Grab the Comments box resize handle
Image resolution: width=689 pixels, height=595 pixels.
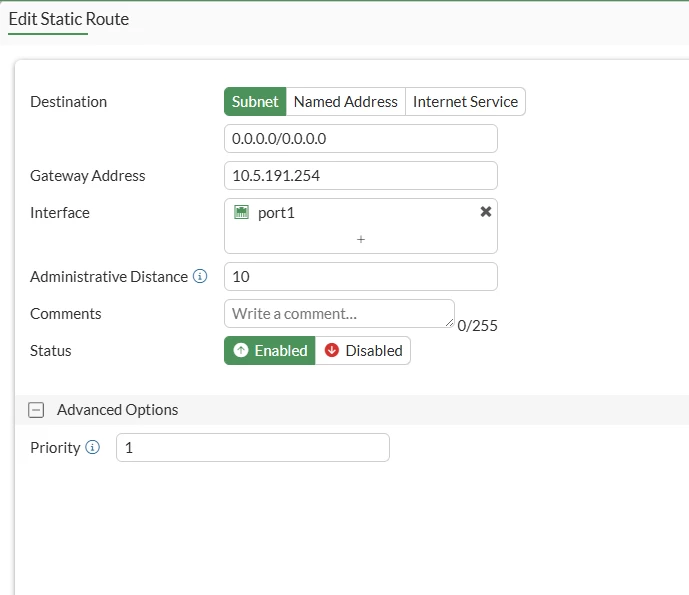449,323
